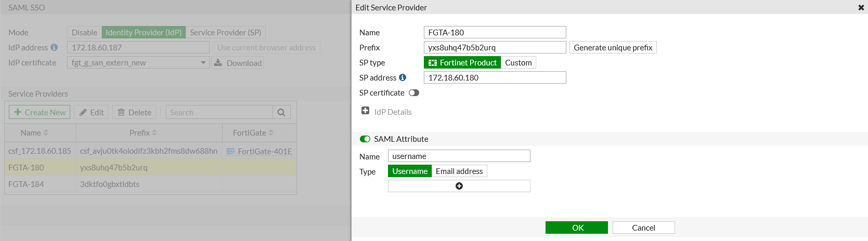The image size is (868, 241).
Task: Click Generate unique prefix button
Action: pyautogui.click(x=613, y=48)
